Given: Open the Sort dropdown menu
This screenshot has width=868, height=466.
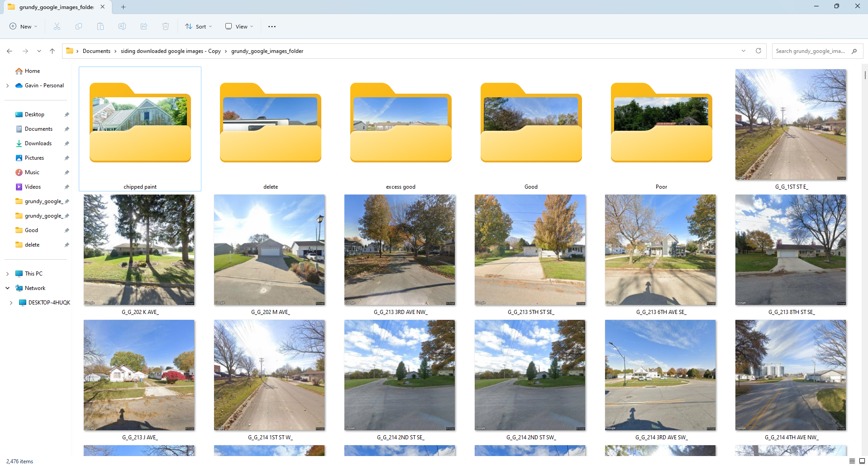Looking at the screenshot, I should click(199, 26).
